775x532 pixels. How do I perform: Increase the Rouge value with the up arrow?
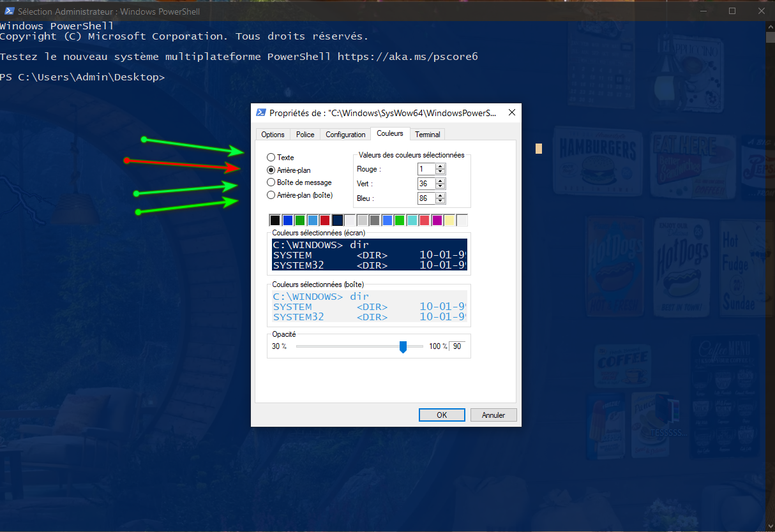click(440, 166)
